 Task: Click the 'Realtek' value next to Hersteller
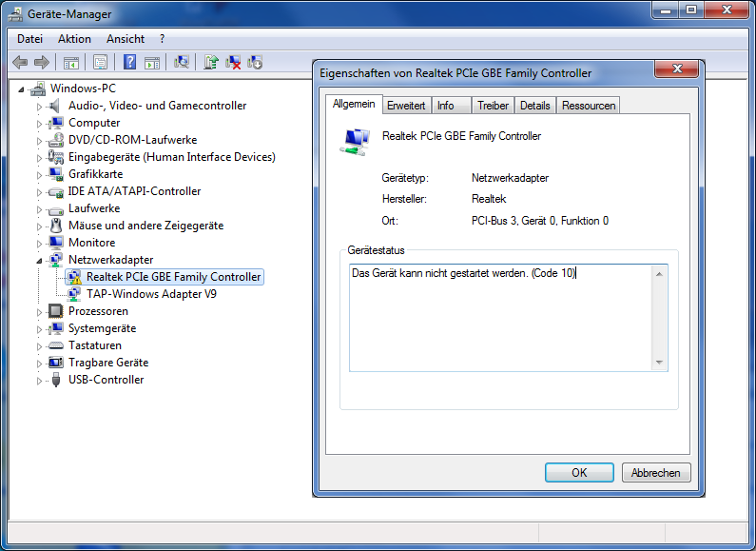pos(489,199)
